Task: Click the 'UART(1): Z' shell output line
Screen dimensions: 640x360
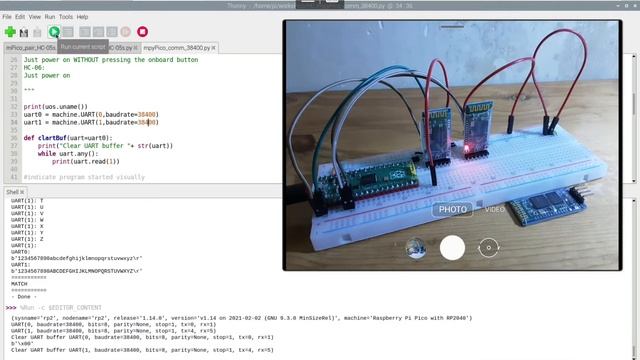Action: [x=27, y=239]
